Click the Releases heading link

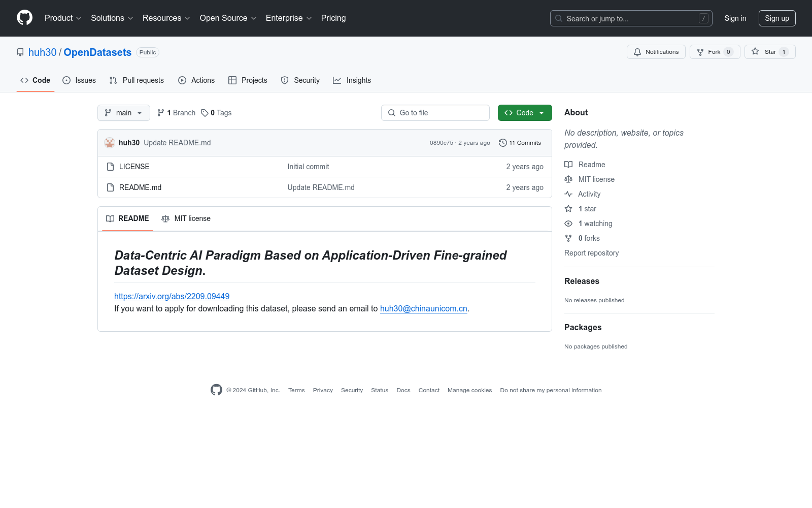[x=582, y=281]
